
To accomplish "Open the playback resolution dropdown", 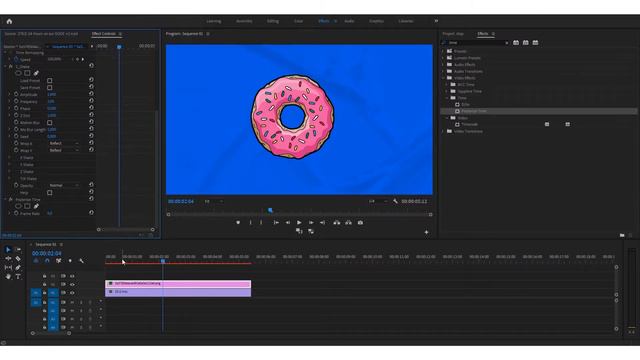I will 378,201.
